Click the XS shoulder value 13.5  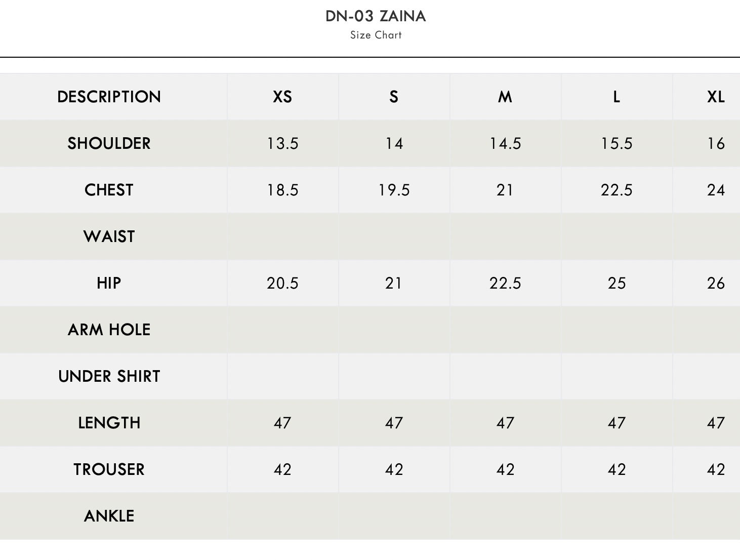pyautogui.click(x=282, y=143)
